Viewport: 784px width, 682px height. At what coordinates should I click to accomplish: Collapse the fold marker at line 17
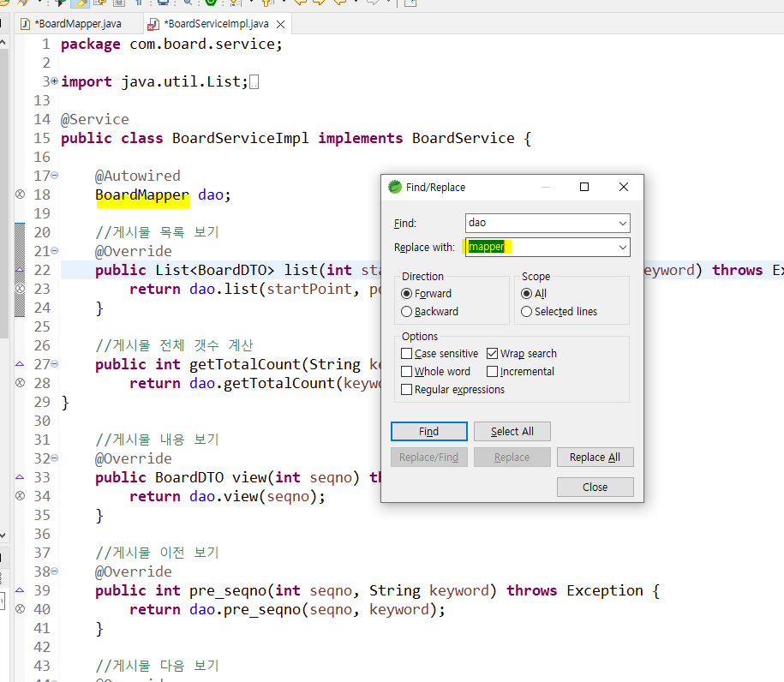55,175
